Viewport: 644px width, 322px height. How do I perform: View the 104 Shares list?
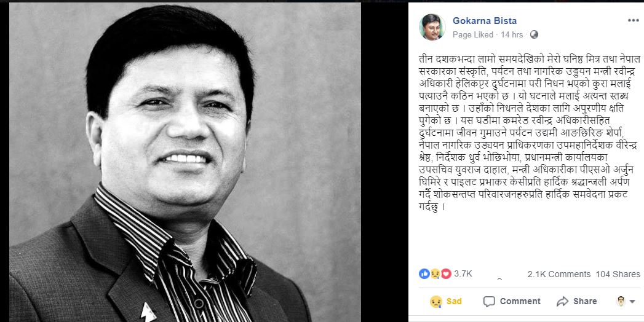tap(618, 274)
